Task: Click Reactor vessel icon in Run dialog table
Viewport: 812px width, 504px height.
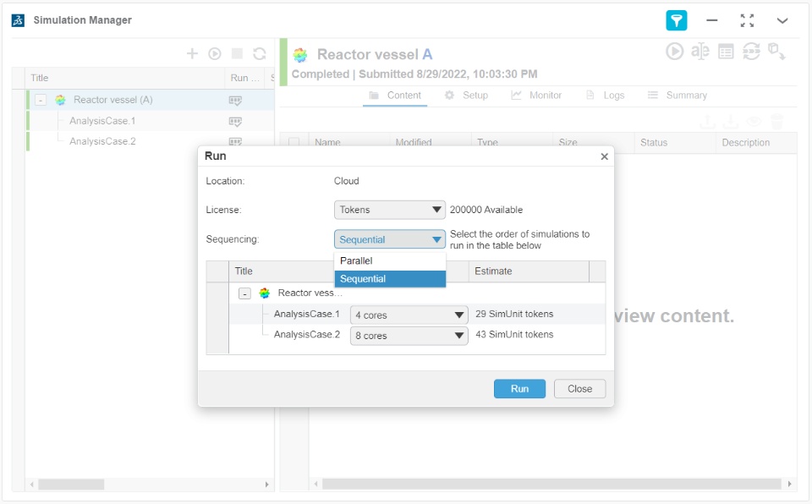Action: click(265, 293)
